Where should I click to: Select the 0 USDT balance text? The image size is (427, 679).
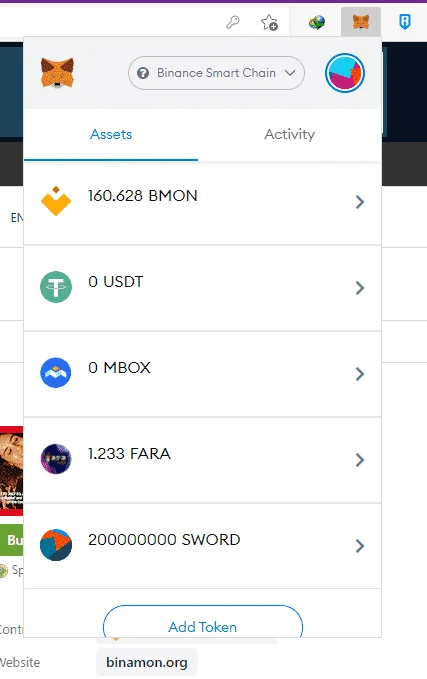point(115,281)
